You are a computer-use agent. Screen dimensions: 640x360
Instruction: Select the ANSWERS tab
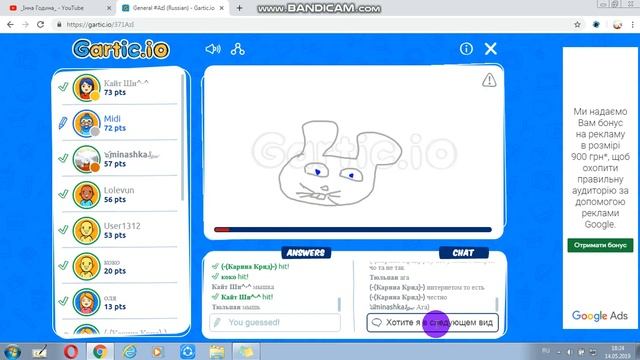coord(306,253)
